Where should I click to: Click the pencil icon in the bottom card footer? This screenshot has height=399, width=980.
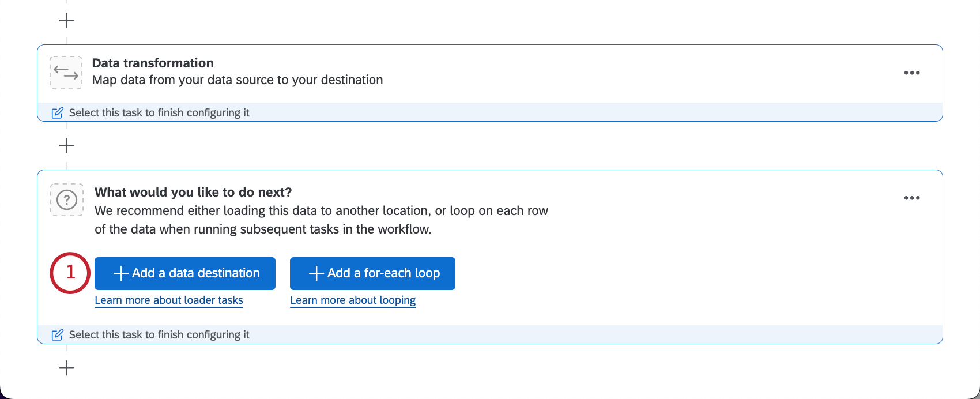tap(57, 335)
